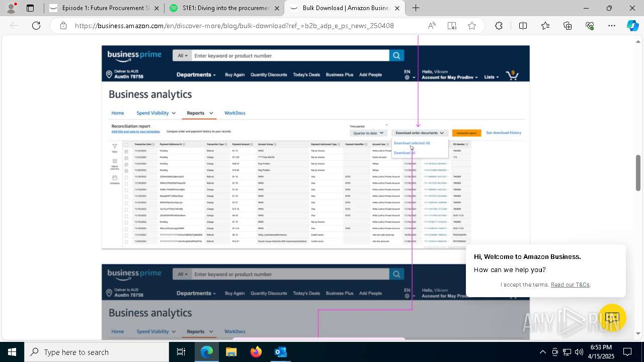Open the tab actions menu icon
The image size is (644, 362).
point(30,8)
